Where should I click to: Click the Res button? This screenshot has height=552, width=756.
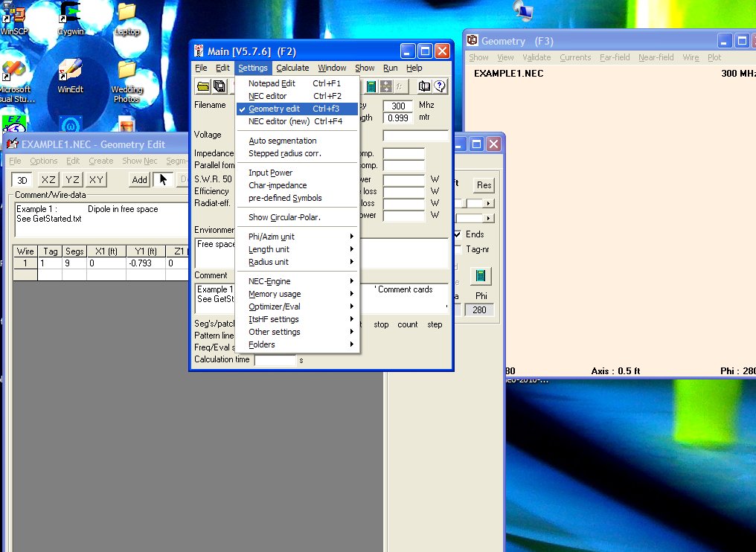click(x=484, y=185)
